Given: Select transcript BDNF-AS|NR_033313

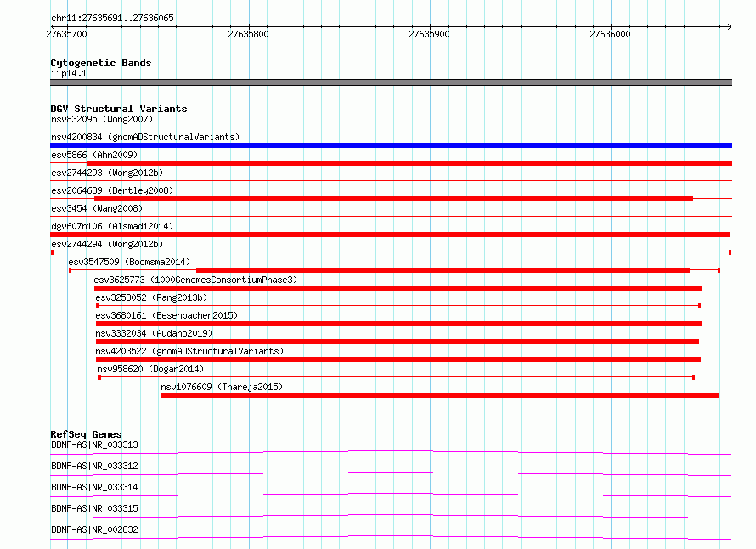Looking at the screenshot, I should pos(94,444).
